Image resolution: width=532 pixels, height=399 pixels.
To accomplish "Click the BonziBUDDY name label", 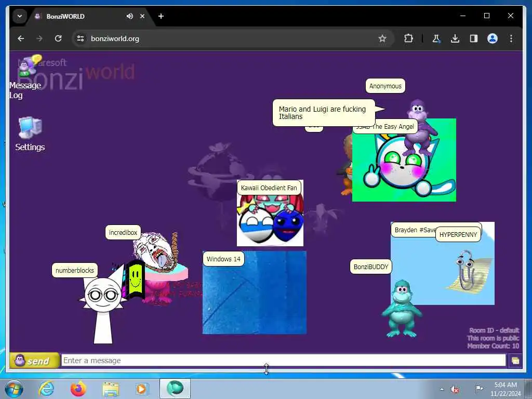I will click(370, 267).
